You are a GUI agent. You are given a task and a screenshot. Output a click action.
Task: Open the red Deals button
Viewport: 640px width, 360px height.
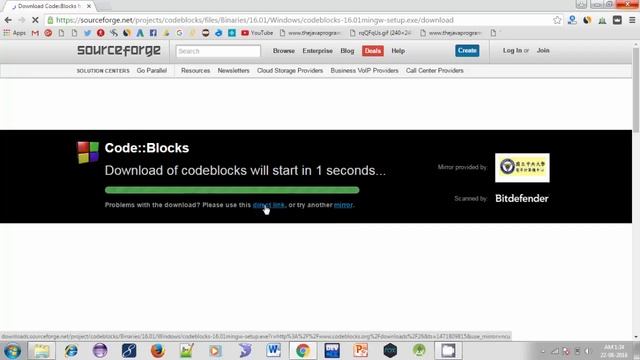coord(373,51)
